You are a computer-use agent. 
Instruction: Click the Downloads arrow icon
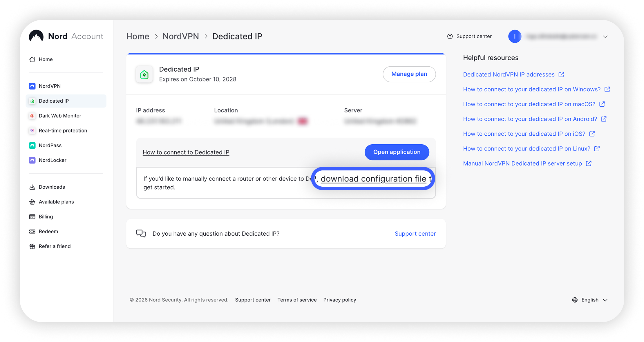tap(32, 187)
